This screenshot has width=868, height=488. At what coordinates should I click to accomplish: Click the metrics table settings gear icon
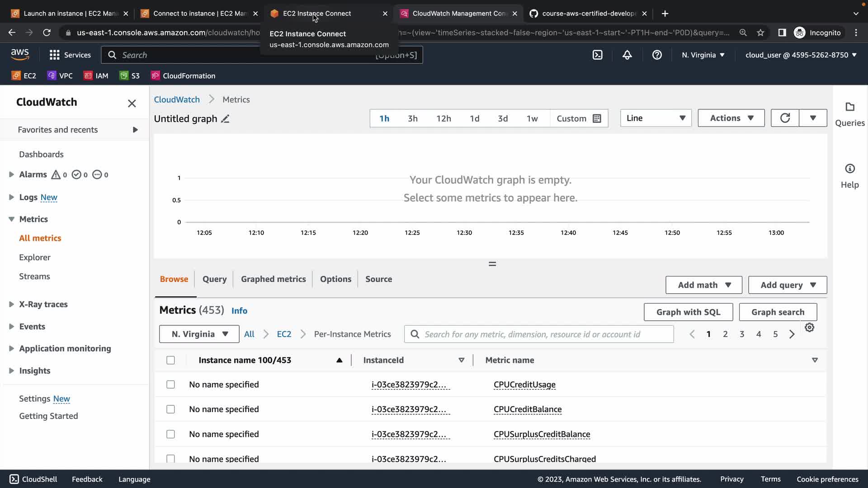tap(809, 328)
